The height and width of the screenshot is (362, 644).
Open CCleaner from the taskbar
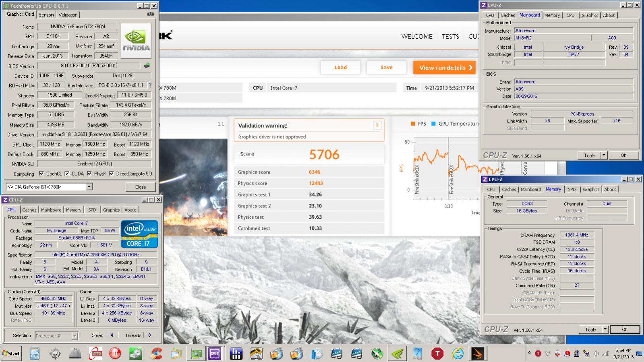(156, 354)
